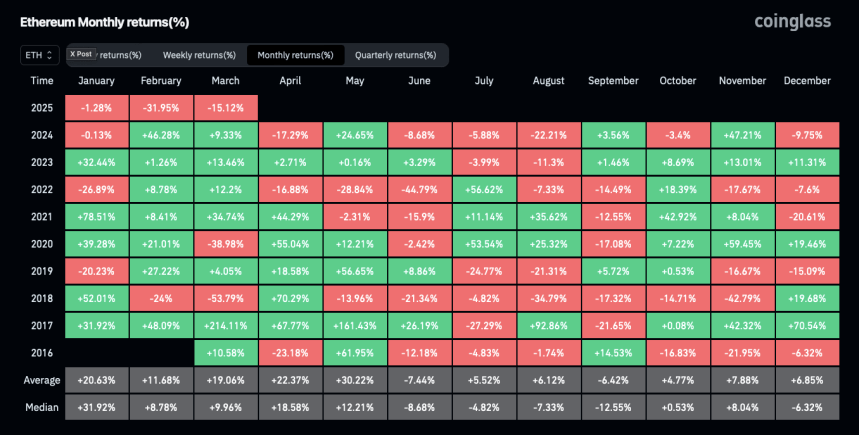Switch to Weekly returns(%) tab

[199, 54]
